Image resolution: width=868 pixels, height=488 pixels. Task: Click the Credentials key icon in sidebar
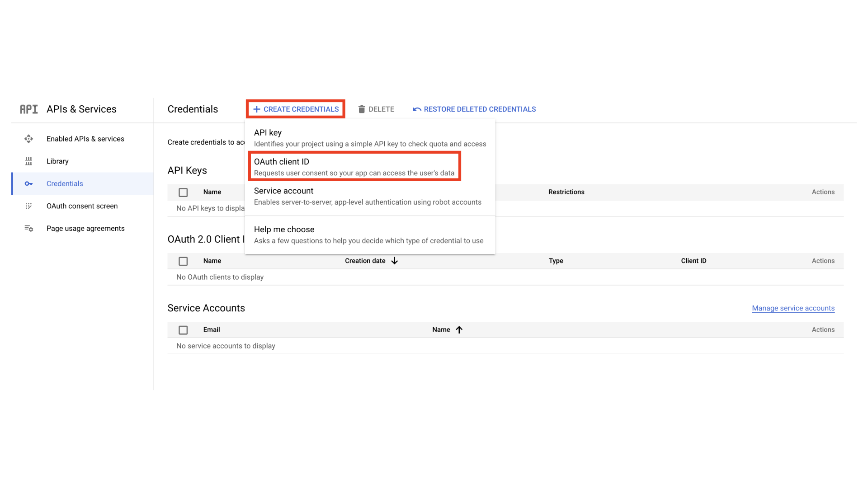pyautogui.click(x=28, y=183)
